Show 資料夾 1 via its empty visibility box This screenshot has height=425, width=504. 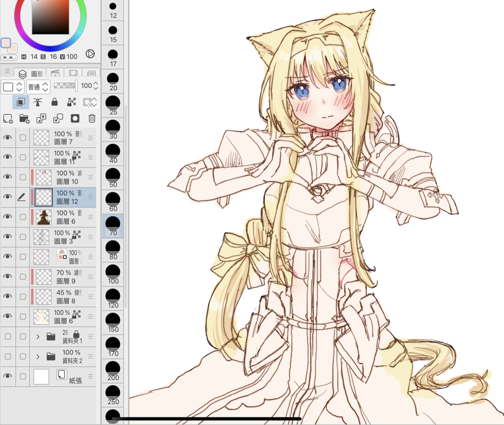[x=8, y=337]
